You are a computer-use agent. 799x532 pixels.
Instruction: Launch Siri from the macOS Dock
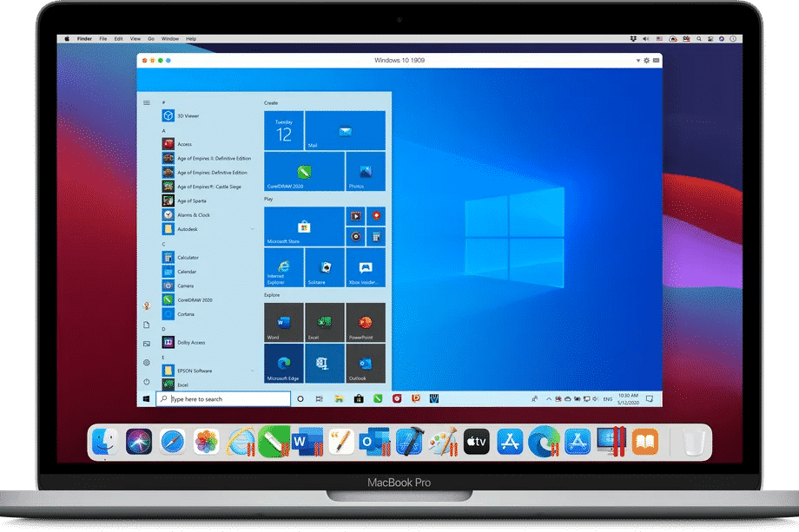click(139, 442)
